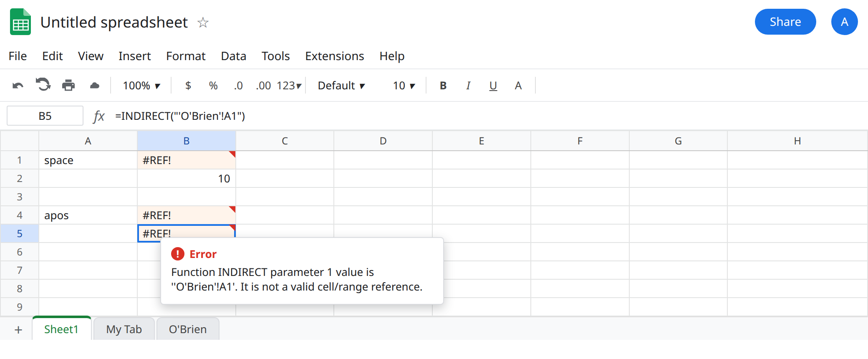Open the Default font dropdown
This screenshot has width=868, height=359.
[341, 86]
